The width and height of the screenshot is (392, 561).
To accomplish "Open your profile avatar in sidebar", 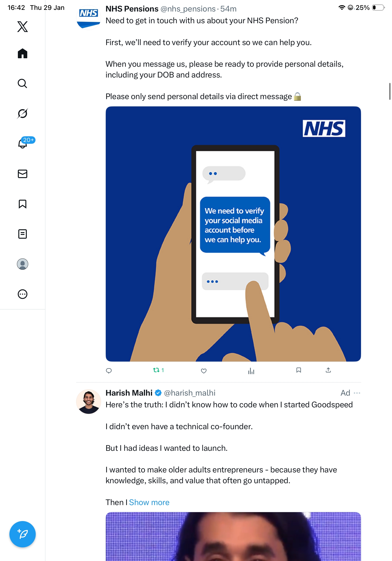I will coord(23,264).
